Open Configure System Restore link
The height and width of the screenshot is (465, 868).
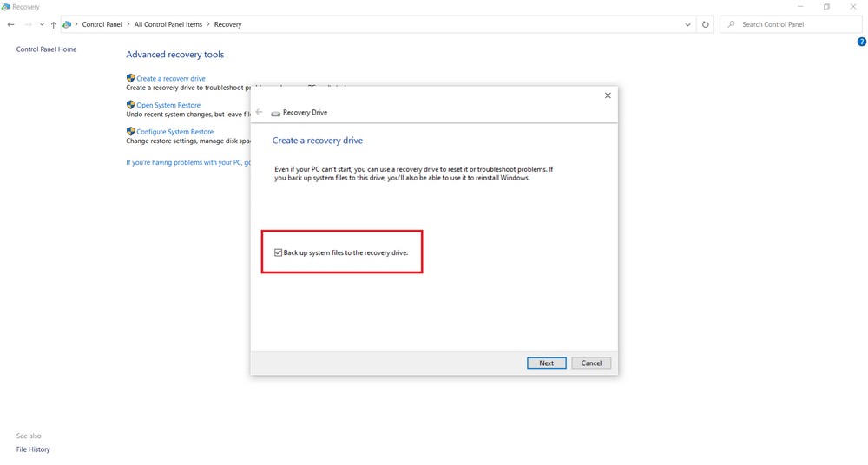175,132
